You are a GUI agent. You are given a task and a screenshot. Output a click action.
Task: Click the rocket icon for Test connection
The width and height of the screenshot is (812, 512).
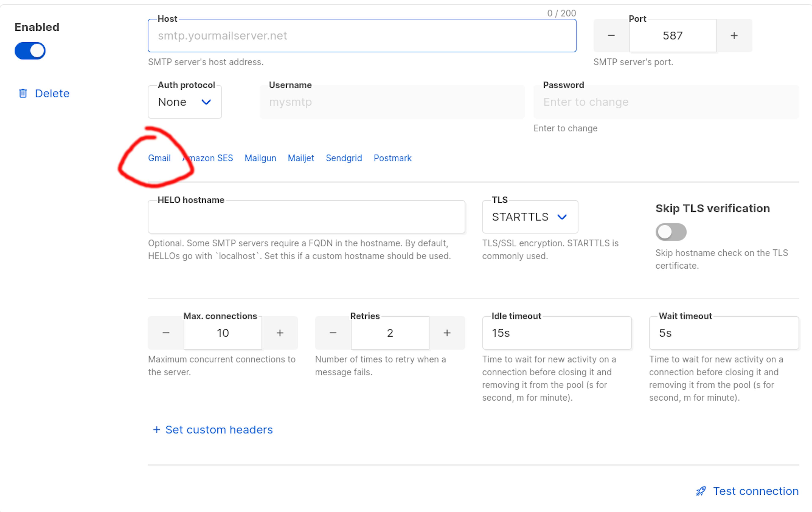click(x=701, y=491)
